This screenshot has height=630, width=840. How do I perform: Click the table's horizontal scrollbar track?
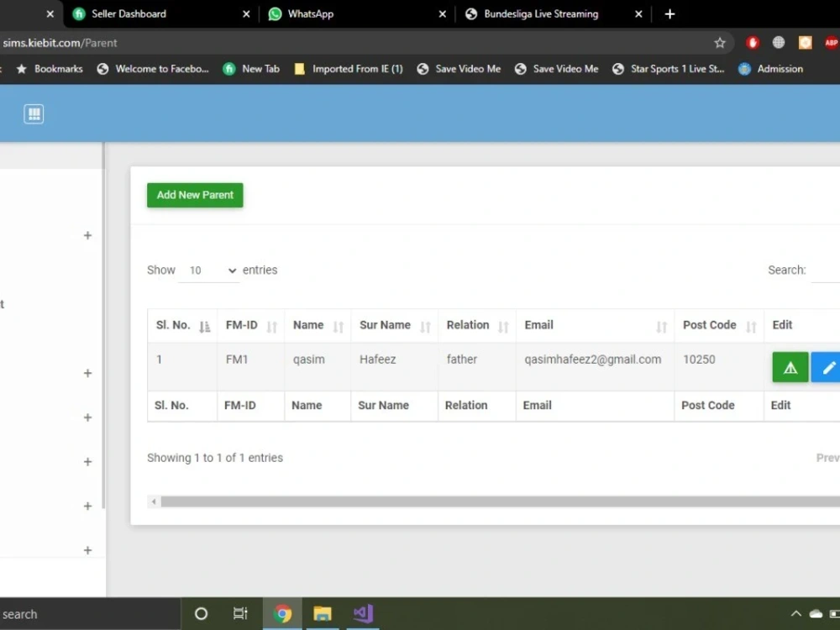tap(501, 501)
